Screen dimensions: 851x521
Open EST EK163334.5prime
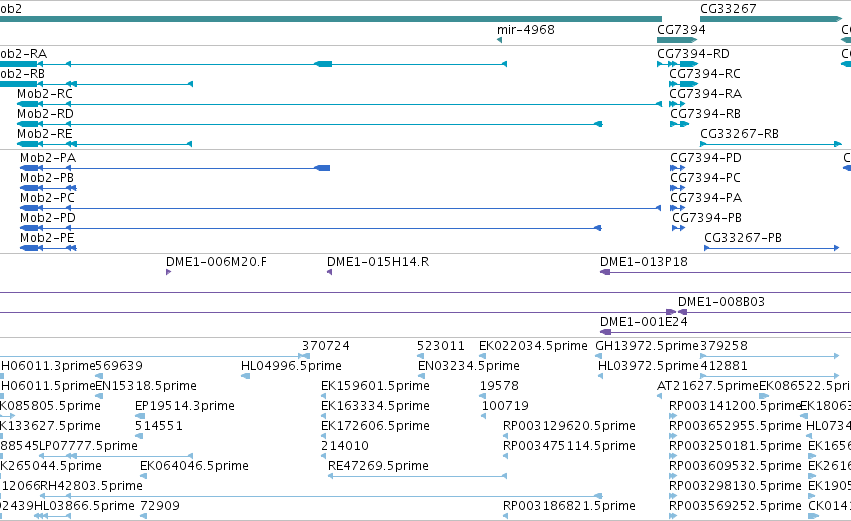(375, 406)
